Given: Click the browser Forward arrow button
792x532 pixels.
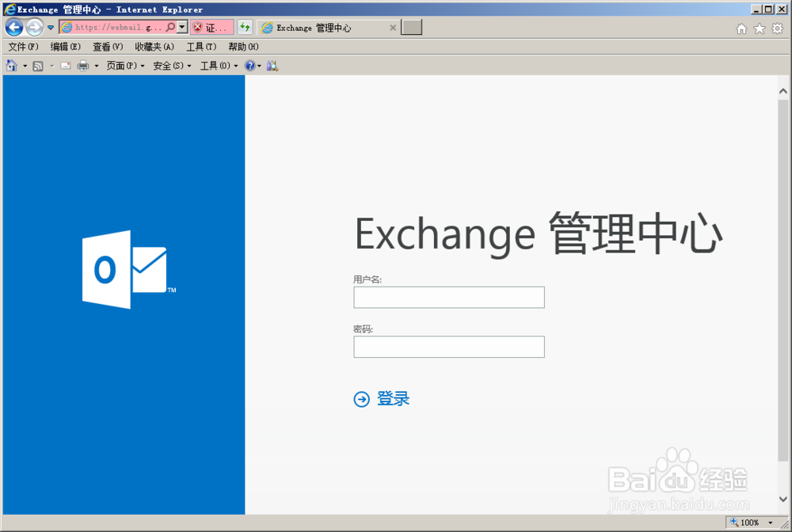Looking at the screenshot, I should coord(34,27).
